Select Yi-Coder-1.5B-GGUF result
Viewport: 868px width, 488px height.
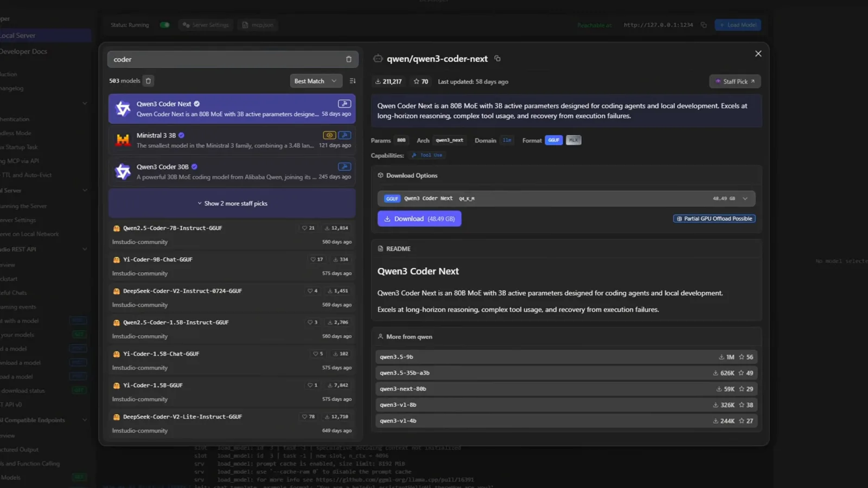click(x=232, y=392)
